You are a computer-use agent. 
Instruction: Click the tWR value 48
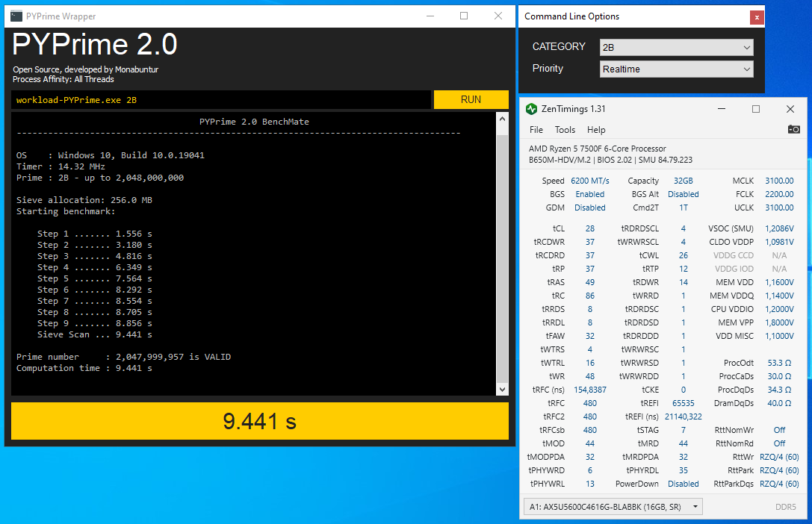tap(590, 376)
